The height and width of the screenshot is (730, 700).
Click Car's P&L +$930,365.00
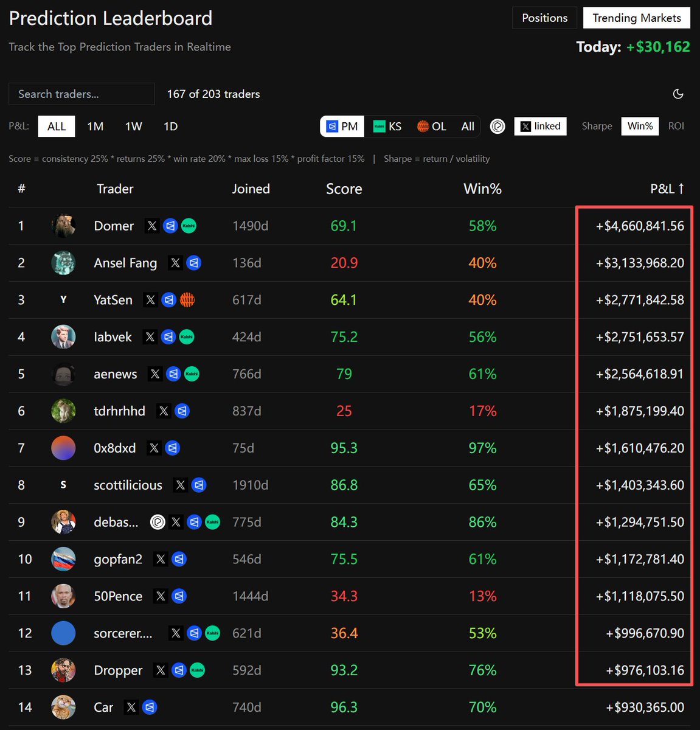coord(645,707)
